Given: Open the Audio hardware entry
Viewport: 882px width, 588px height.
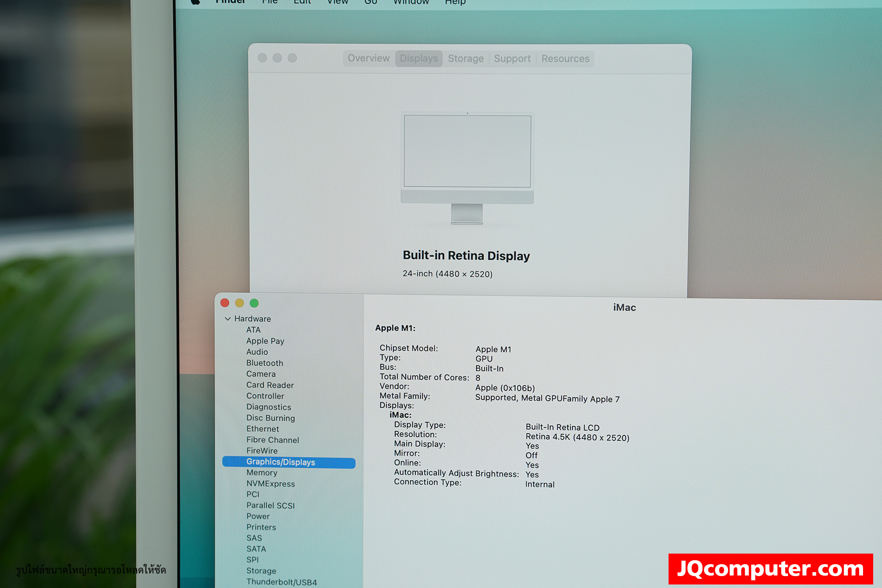Looking at the screenshot, I should point(257,352).
